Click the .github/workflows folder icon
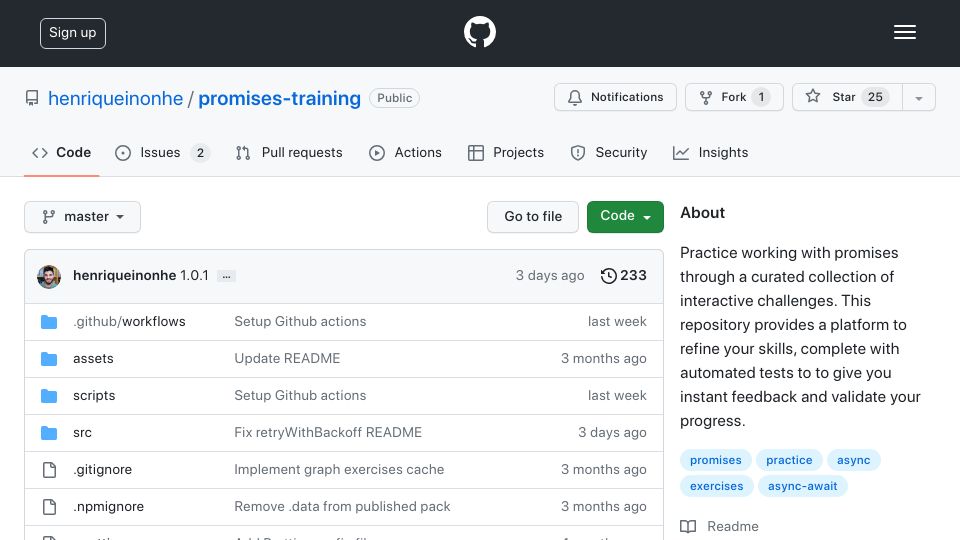The image size is (960, 540). (49, 322)
